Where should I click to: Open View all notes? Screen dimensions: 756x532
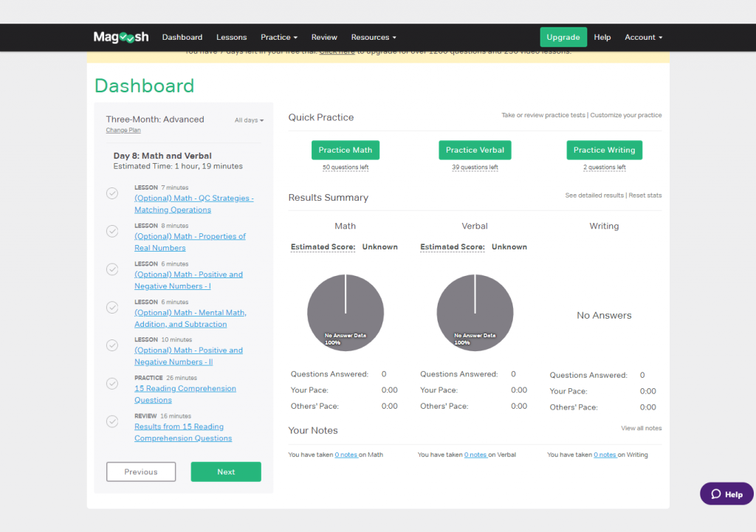641,427
